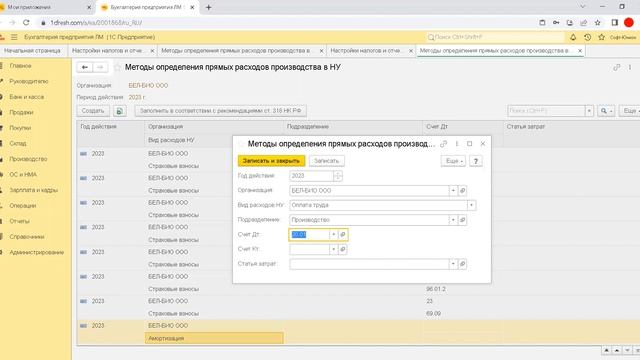Image resolution: width=640 pixels, height=360 pixels.
Task: Add list form to favorites star
Action: coord(118,67)
